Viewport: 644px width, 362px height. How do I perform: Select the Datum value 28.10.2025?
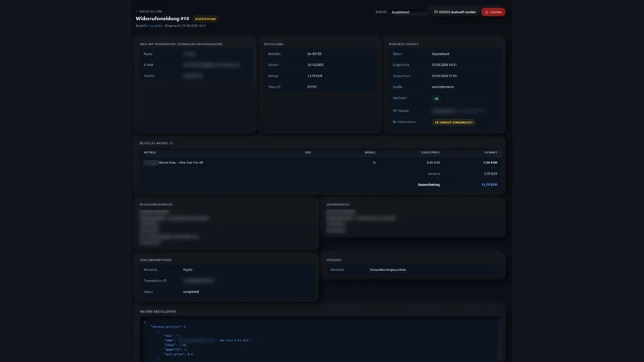tap(315, 65)
